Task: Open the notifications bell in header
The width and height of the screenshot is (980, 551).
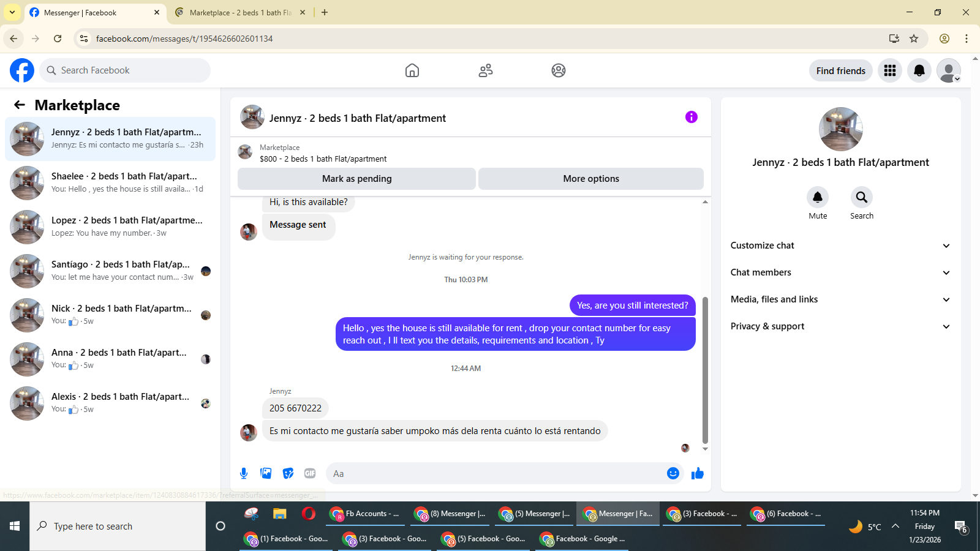Action: (919, 70)
